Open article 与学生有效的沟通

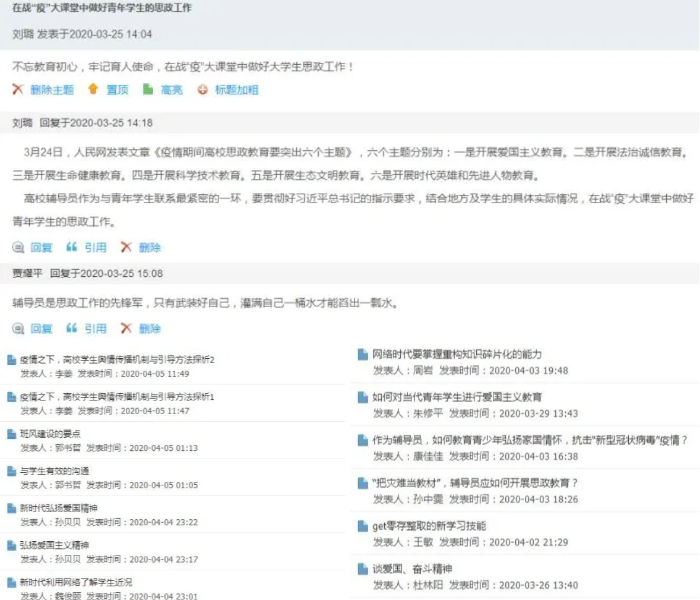coord(54,471)
